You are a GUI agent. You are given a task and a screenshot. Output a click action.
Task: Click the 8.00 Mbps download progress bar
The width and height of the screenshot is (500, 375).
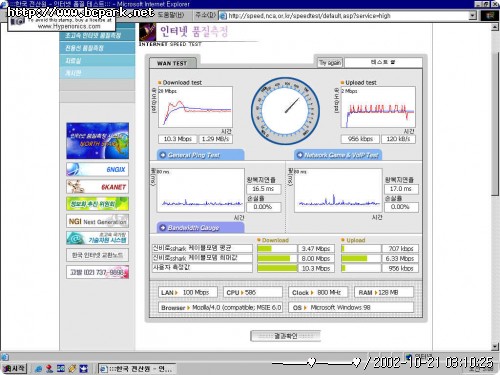[x=277, y=258]
